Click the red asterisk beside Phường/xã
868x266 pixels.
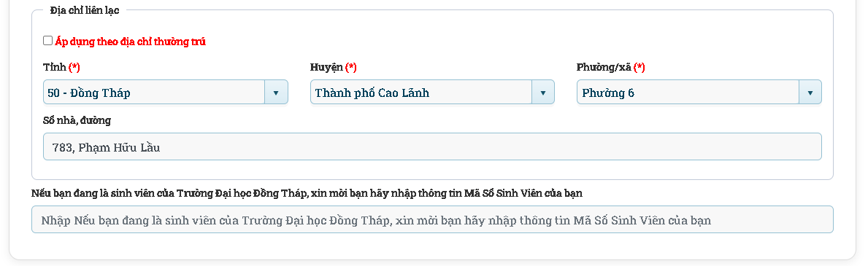[640, 68]
